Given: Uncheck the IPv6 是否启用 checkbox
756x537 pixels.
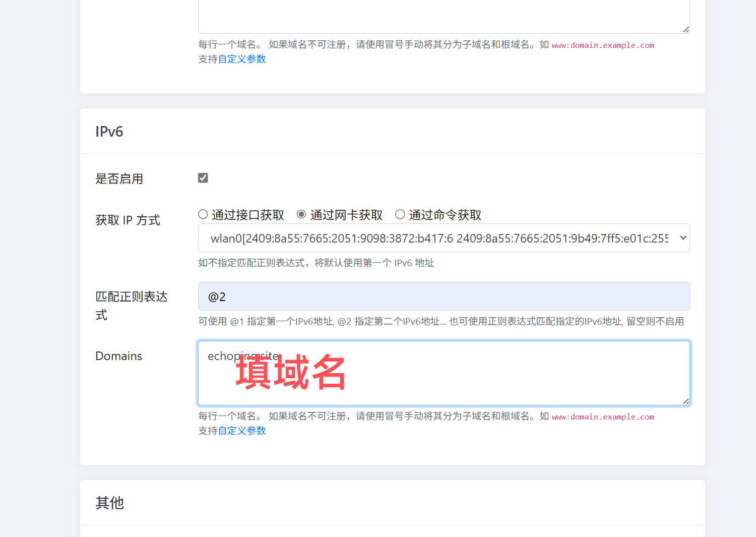Looking at the screenshot, I should tap(203, 178).
